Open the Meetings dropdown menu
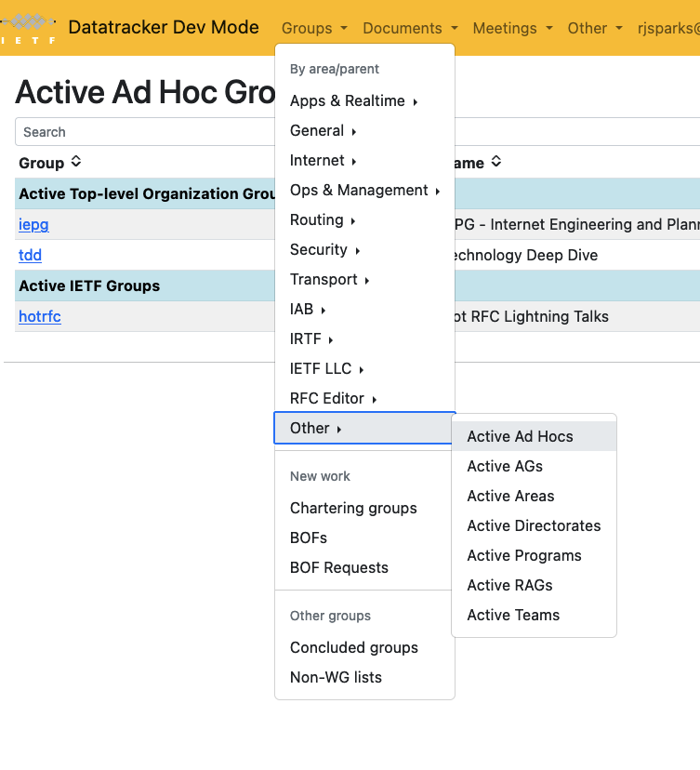 pyautogui.click(x=512, y=28)
